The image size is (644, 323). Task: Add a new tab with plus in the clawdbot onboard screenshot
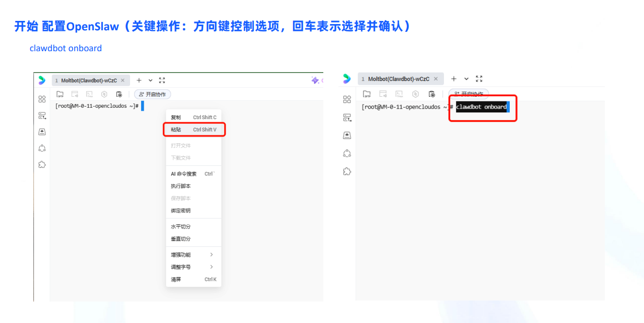coord(454,79)
